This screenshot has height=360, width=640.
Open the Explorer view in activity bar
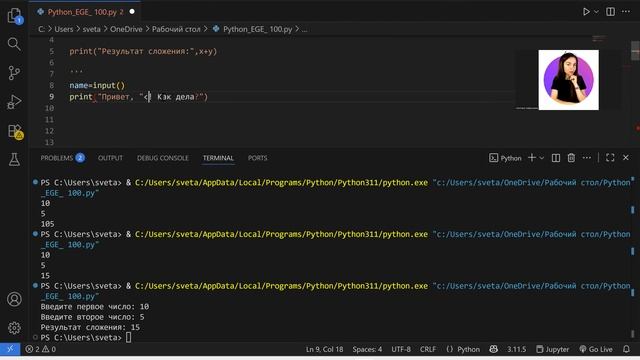tap(14, 16)
